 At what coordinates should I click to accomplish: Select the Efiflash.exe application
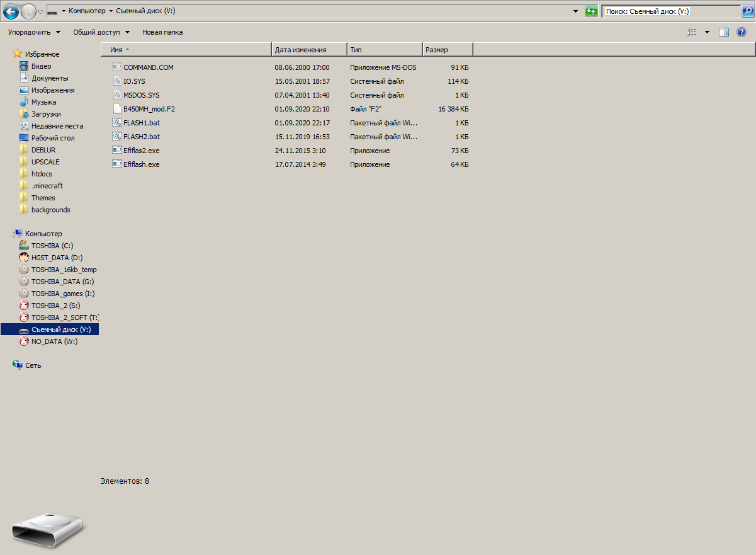click(141, 164)
